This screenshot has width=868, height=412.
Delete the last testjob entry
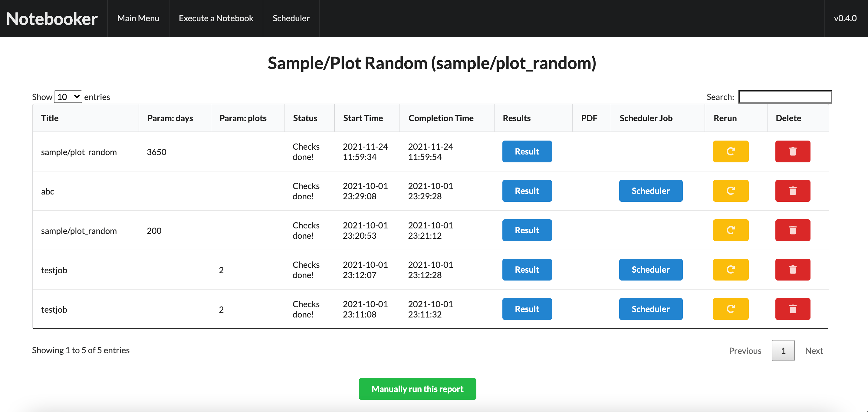793,309
